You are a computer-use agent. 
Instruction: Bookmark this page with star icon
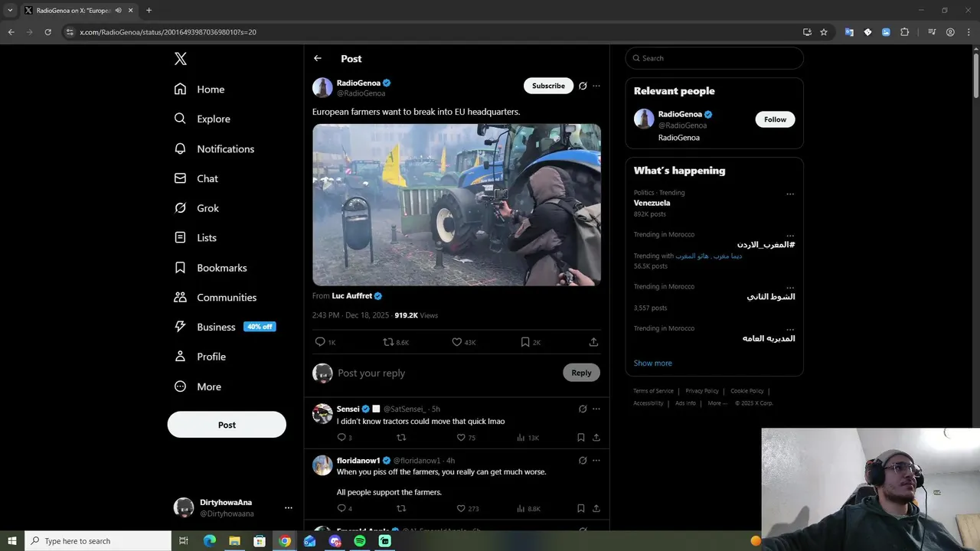pos(824,32)
